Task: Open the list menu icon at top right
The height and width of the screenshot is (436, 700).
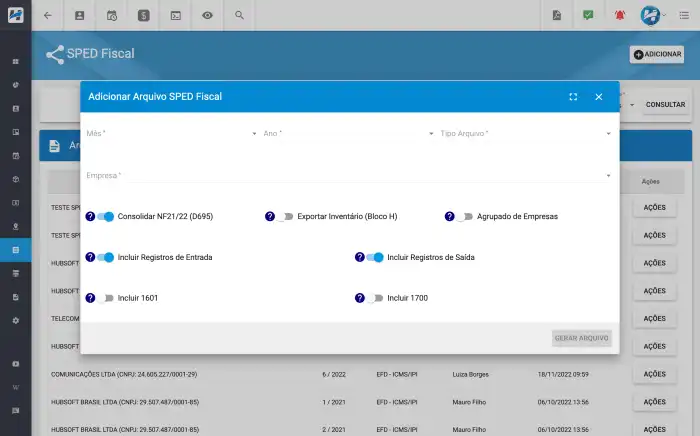Action: pos(684,15)
